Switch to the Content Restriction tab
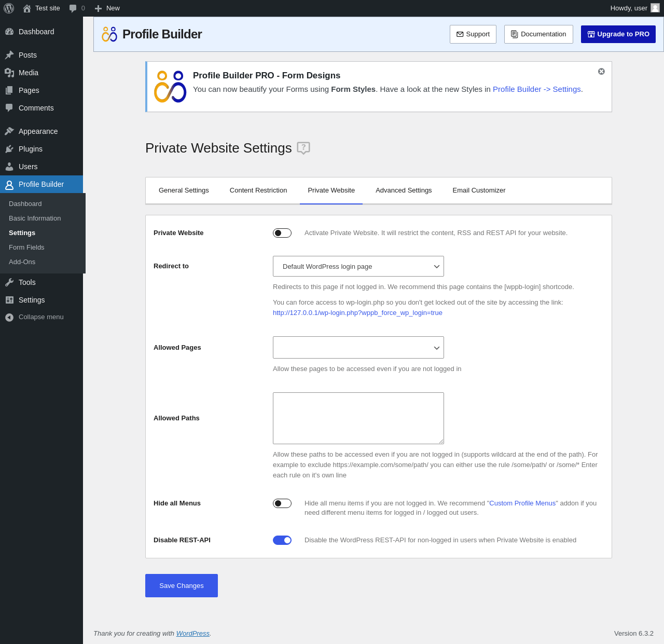Viewport: 664px width, 644px height. (258, 190)
